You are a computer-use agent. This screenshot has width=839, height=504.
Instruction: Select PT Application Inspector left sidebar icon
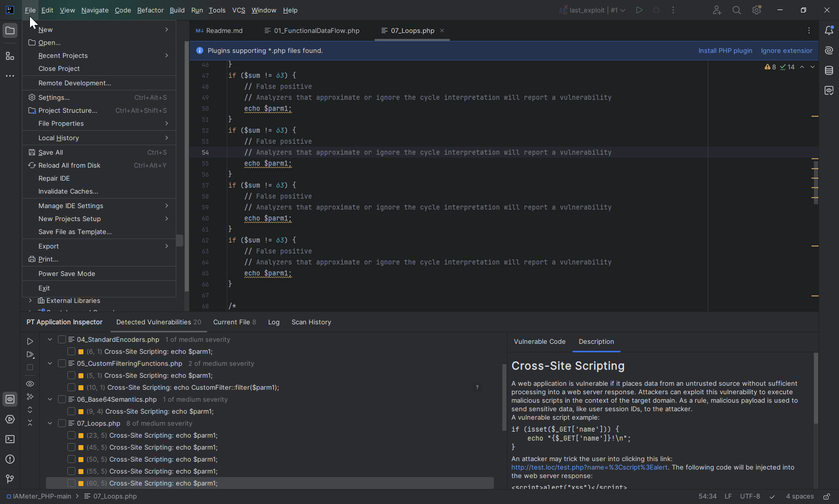(10, 399)
